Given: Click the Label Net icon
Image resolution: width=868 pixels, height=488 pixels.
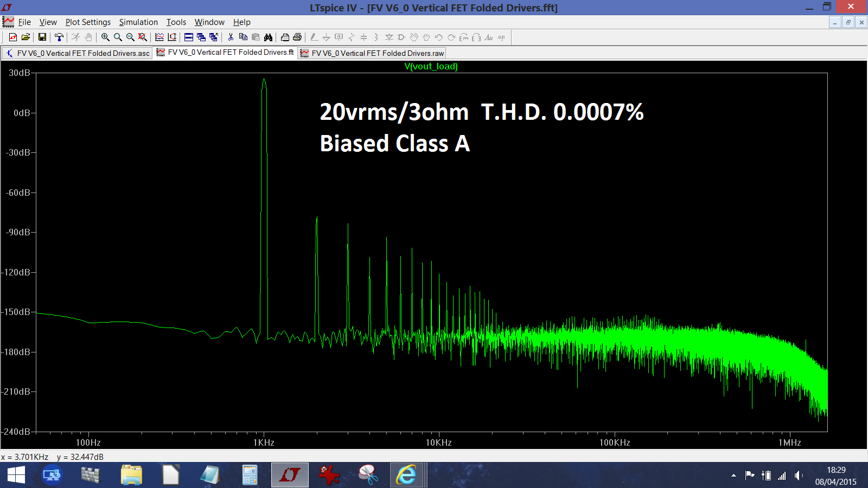Looking at the screenshot, I should 339,37.
